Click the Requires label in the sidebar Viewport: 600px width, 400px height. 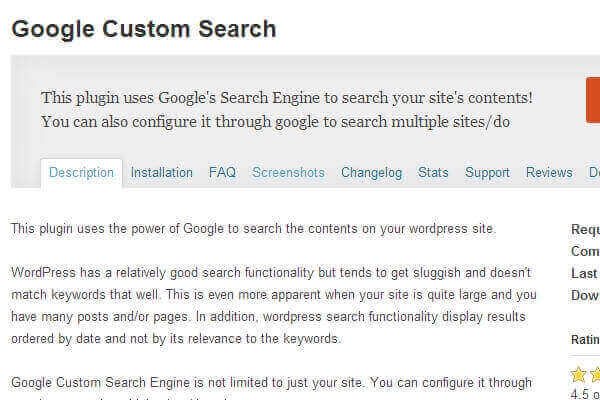point(585,229)
